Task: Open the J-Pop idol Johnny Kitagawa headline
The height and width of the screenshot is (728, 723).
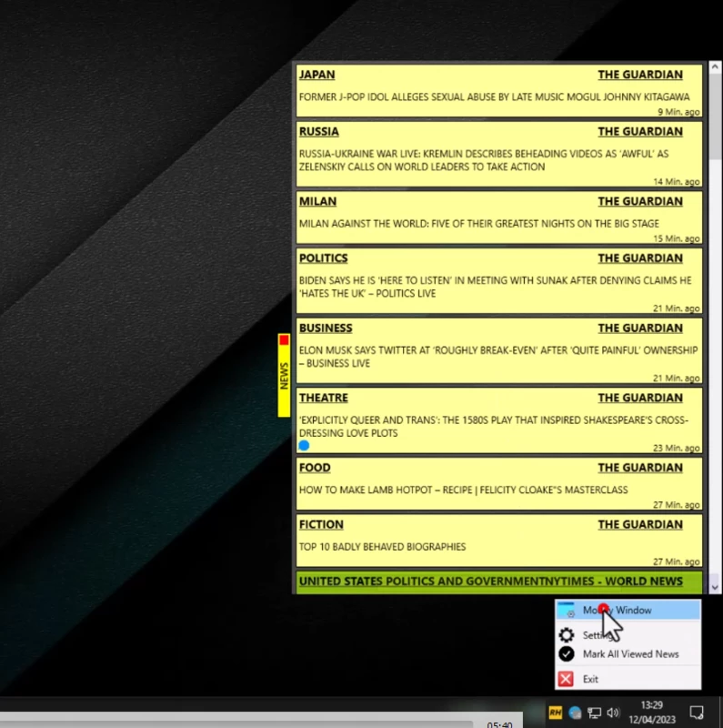Action: [x=494, y=97]
